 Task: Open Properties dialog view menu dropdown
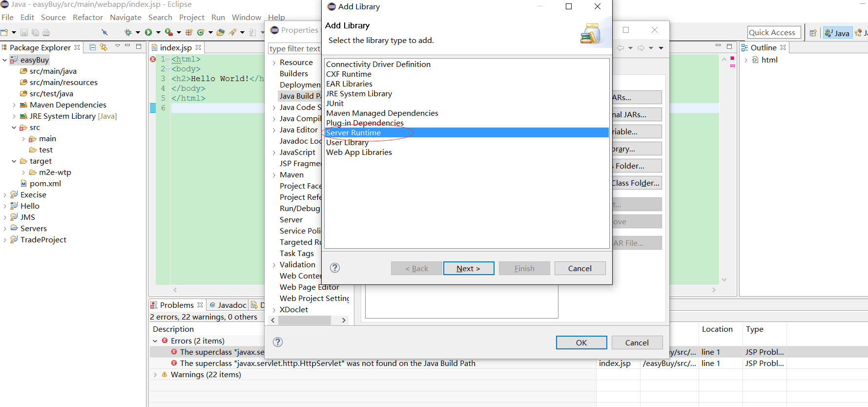coord(661,48)
